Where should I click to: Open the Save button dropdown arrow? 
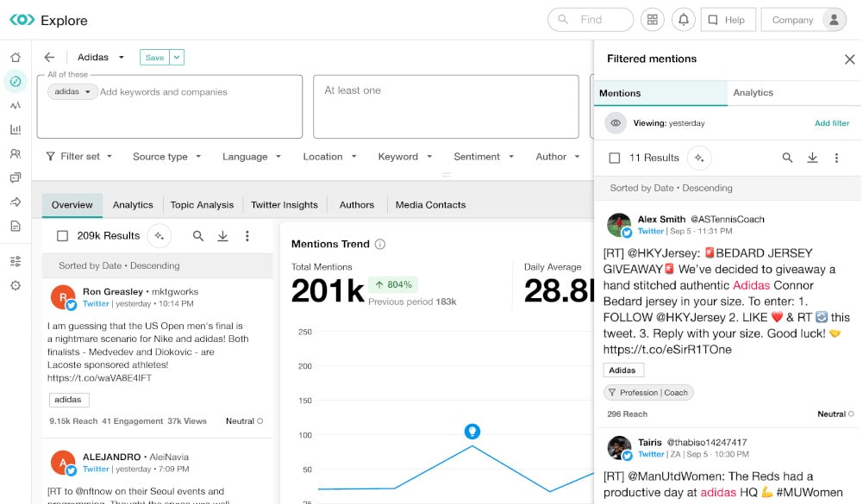tap(177, 57)
